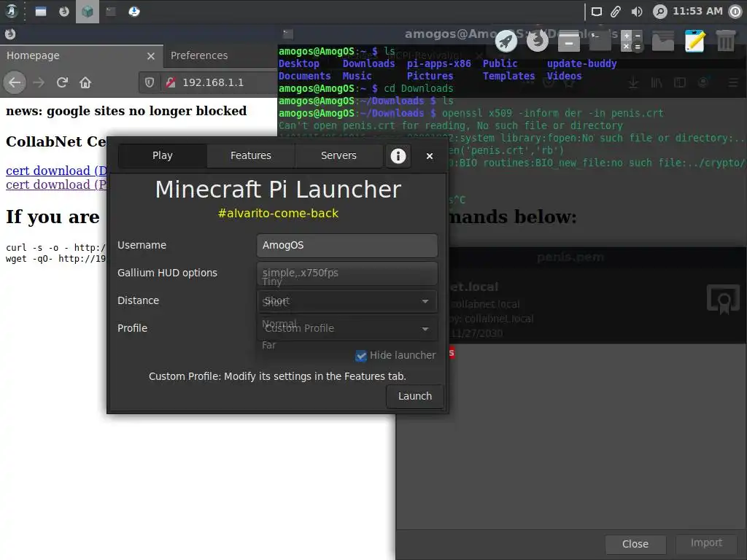Click the insecure connection lock icon
This screenshot has width=747, height=560.
171,82
